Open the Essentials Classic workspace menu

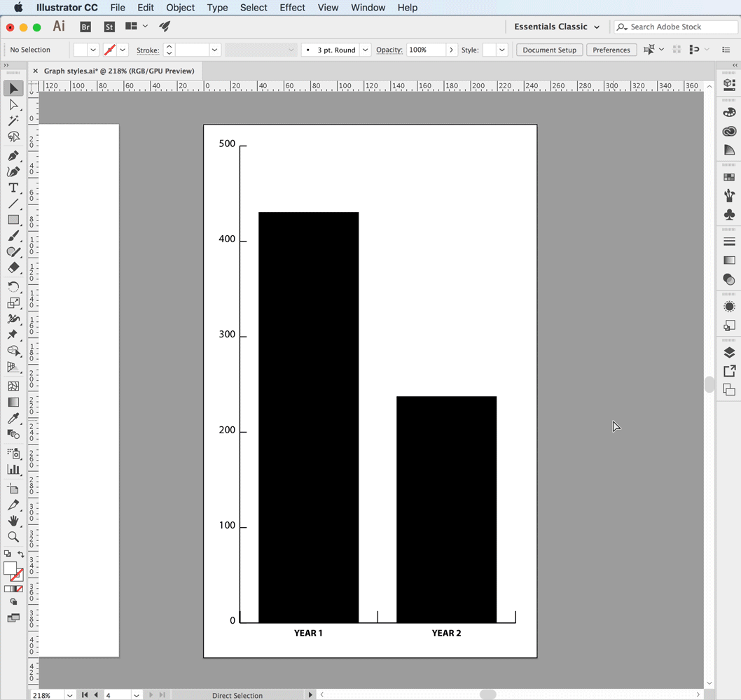pos(556,27)
